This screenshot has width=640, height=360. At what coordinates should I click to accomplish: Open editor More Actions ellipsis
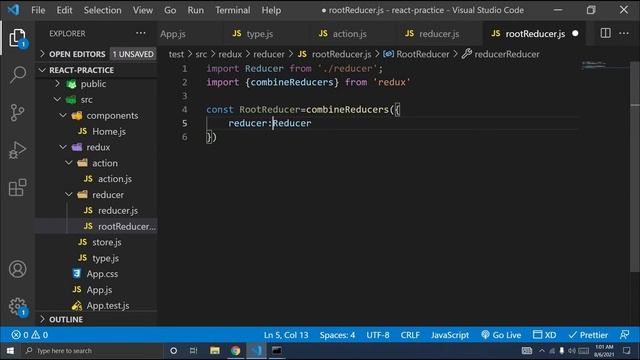(624, 33)
